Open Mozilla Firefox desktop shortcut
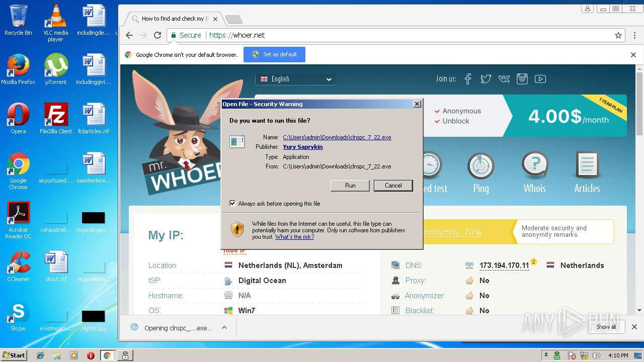The image size is (644, 362). point(18,69)
